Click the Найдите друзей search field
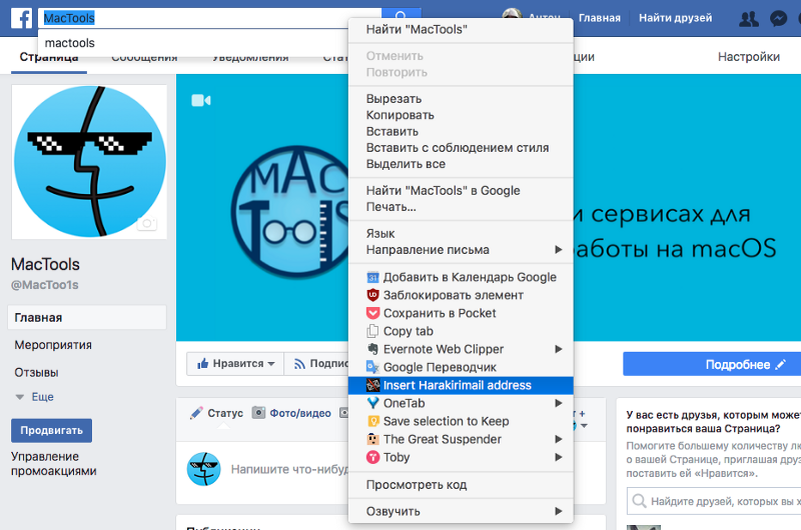The height and width of the screenshot is (530, 801). pyautogui.click(x=714, y=501)
